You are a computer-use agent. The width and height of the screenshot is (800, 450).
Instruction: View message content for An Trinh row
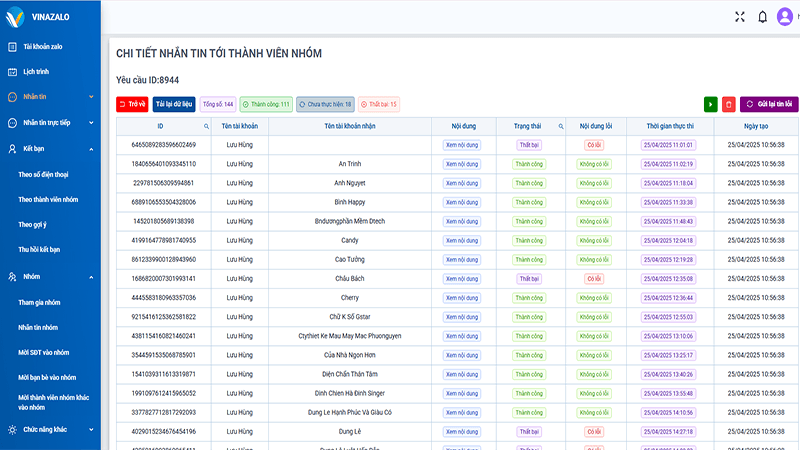point(462,164)
